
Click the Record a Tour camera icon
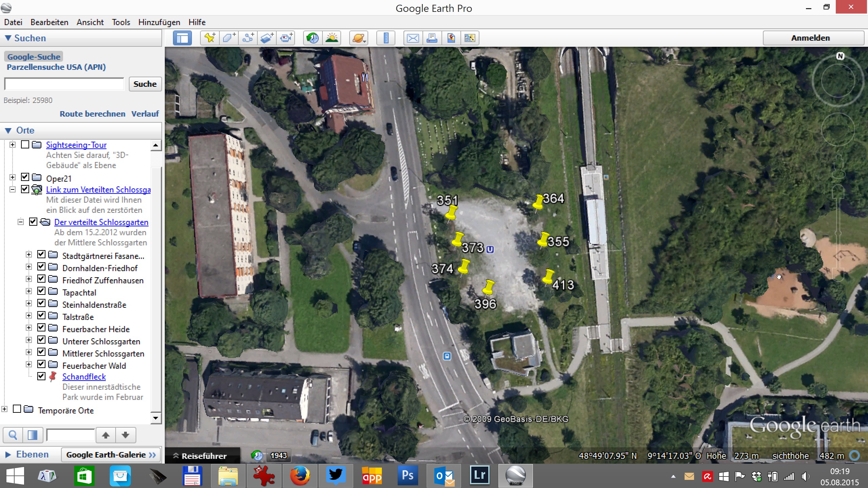[x=287, y=38]
